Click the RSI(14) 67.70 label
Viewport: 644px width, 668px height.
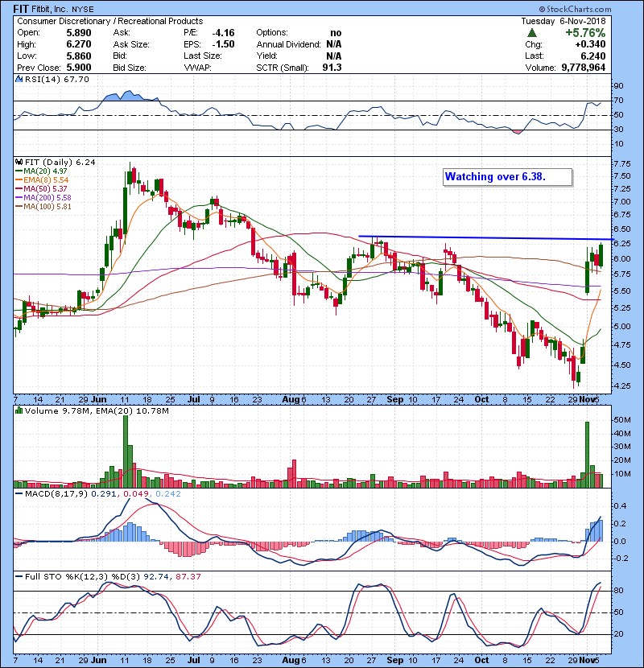click(56, 79)
